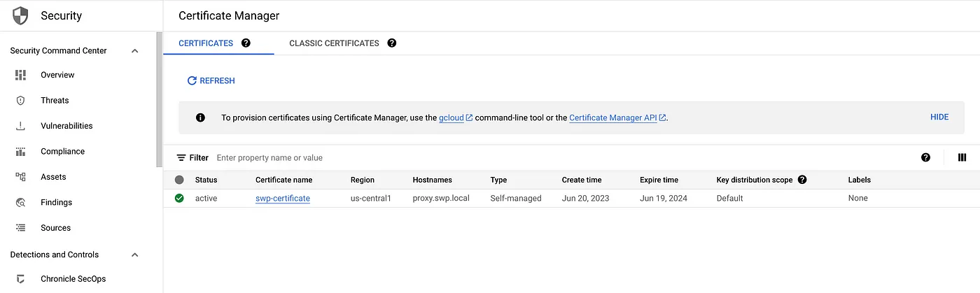Image resolution: width=980 pixels, height=293 pixels.
Task: Click the Chronicle SecOps icon
Action: [x=20, y=279]
